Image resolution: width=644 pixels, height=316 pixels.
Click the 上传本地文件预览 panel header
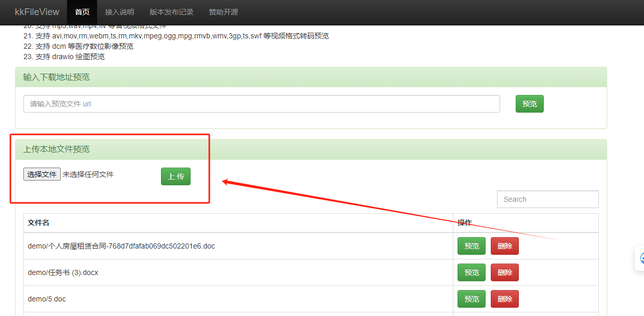[55, 149]
